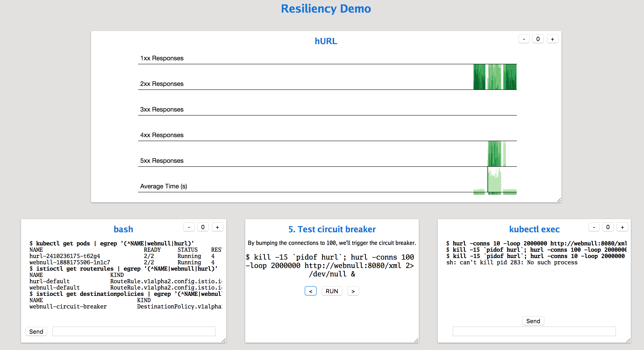Focus the bash command input field

134,332
